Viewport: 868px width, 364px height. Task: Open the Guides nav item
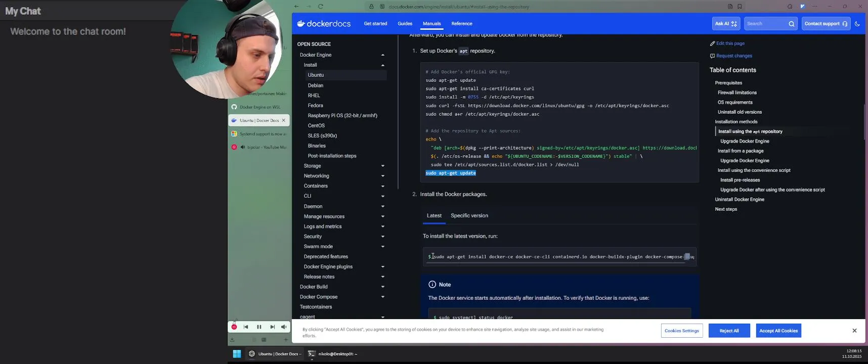click(x=405, y=24)
